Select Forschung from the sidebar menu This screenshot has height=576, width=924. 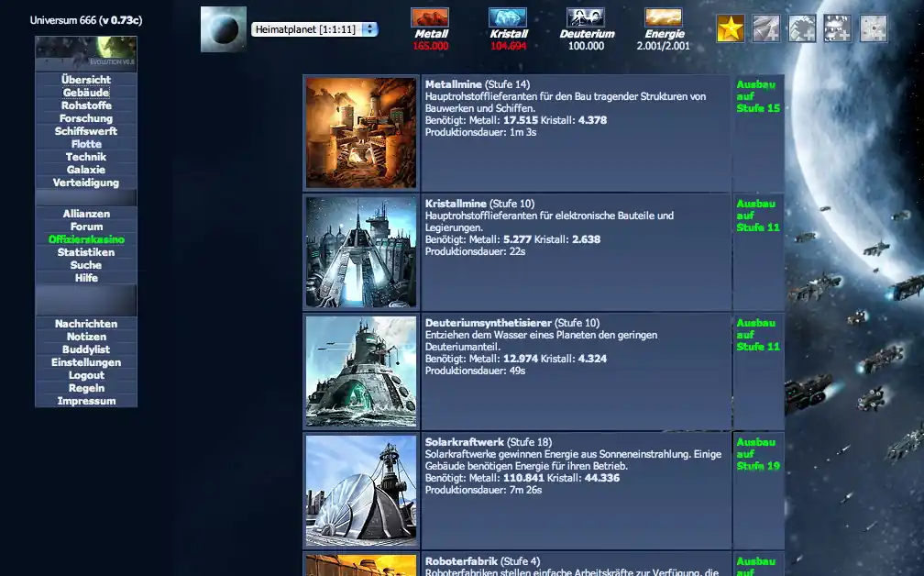[x=85, y=117]
